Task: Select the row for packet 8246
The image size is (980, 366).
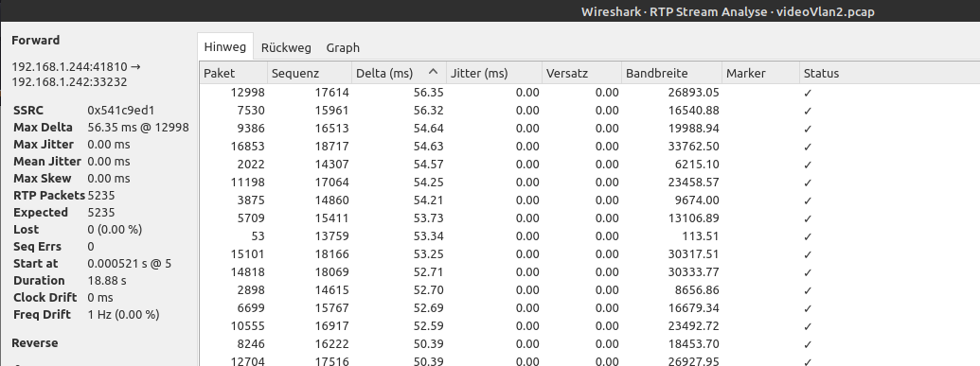Action: click(589, 344)
